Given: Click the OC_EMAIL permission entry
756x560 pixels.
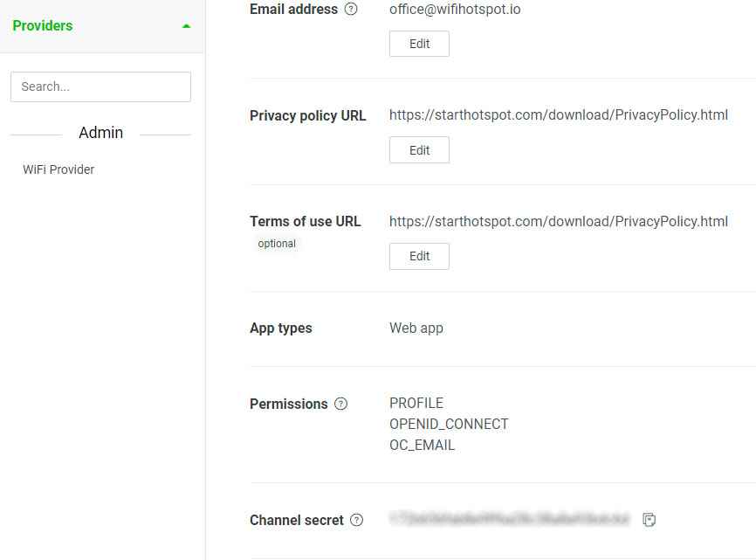Looking at the screenshot, I should (x=422, y=445).
